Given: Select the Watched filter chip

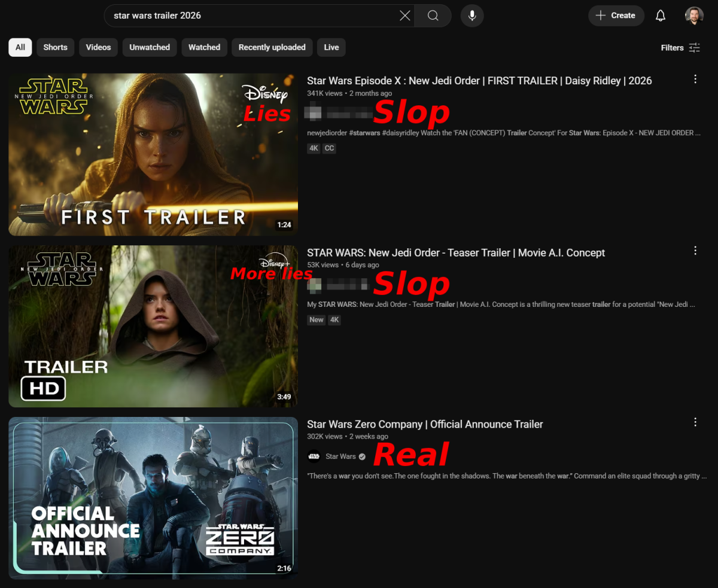Looking at the screenshot, I should point(205,47).
